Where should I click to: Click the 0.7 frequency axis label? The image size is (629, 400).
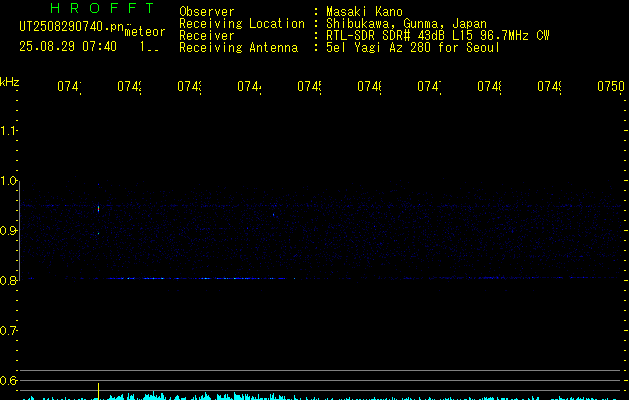[8, 330]
